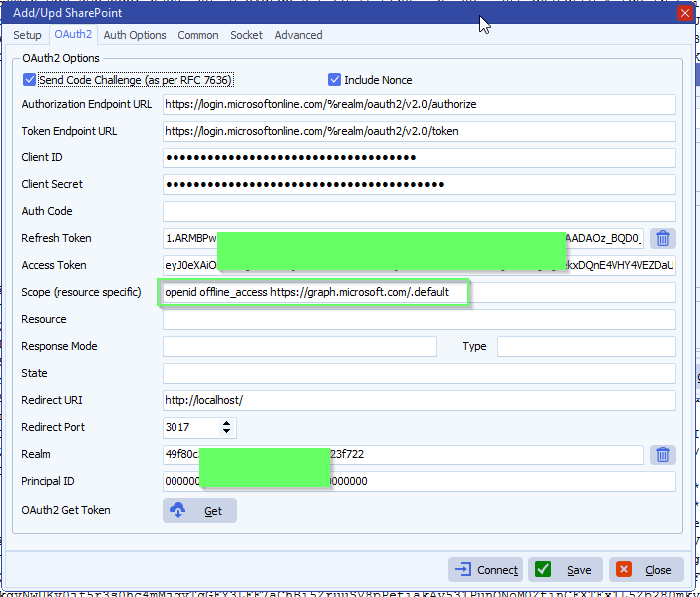Focus the Response Mode field

[x=299, y=346]
